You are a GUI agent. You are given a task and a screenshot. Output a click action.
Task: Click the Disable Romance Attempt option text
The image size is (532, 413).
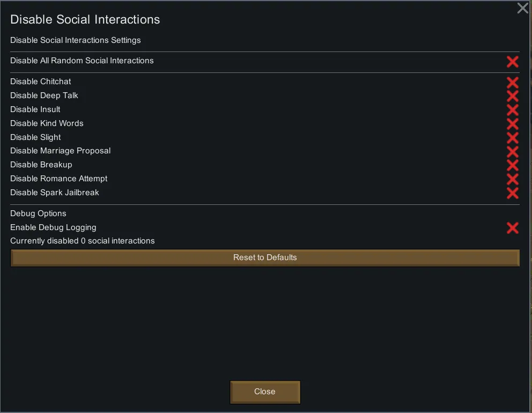tap(59, 179)
